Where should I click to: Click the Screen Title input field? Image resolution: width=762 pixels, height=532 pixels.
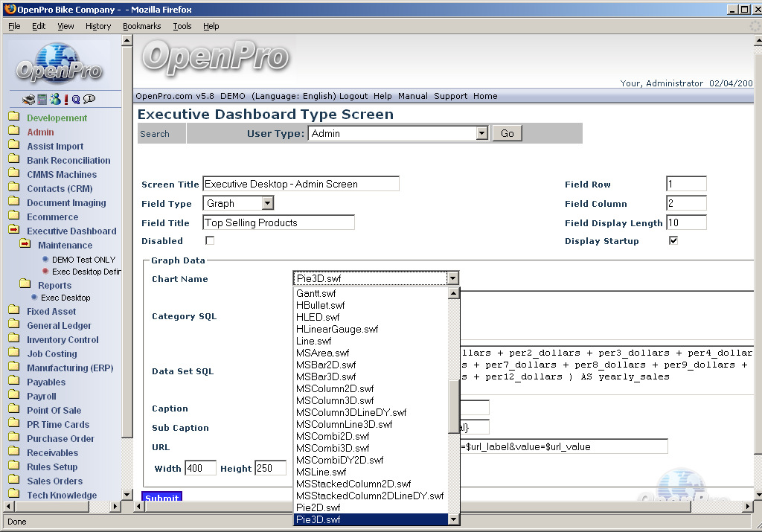coord(301,184)
